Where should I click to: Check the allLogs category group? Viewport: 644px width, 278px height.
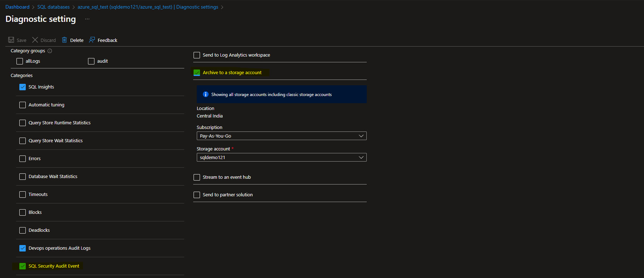(x=20, y=61)
